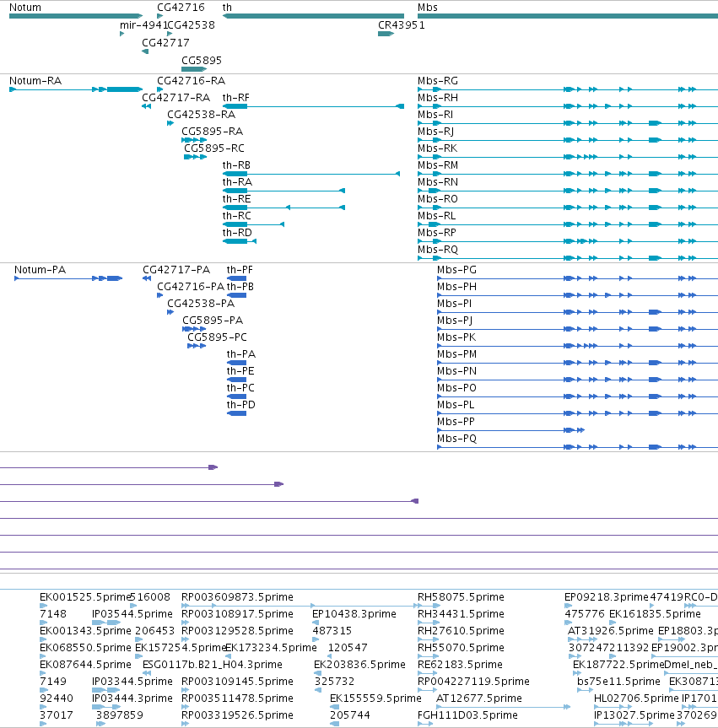Select the Notum-PA protein feature

coord(68,278)
